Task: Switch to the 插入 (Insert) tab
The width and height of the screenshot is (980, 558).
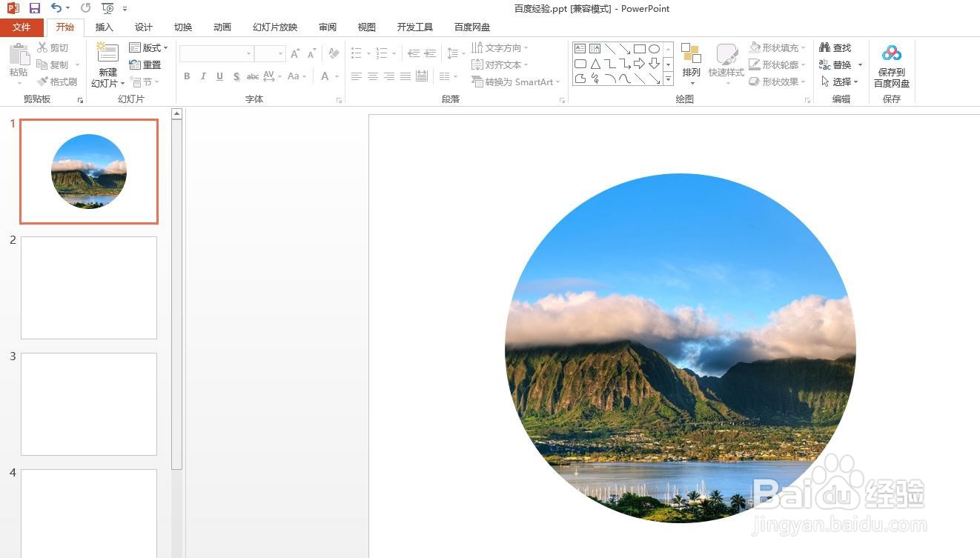Action: (105, 27)
